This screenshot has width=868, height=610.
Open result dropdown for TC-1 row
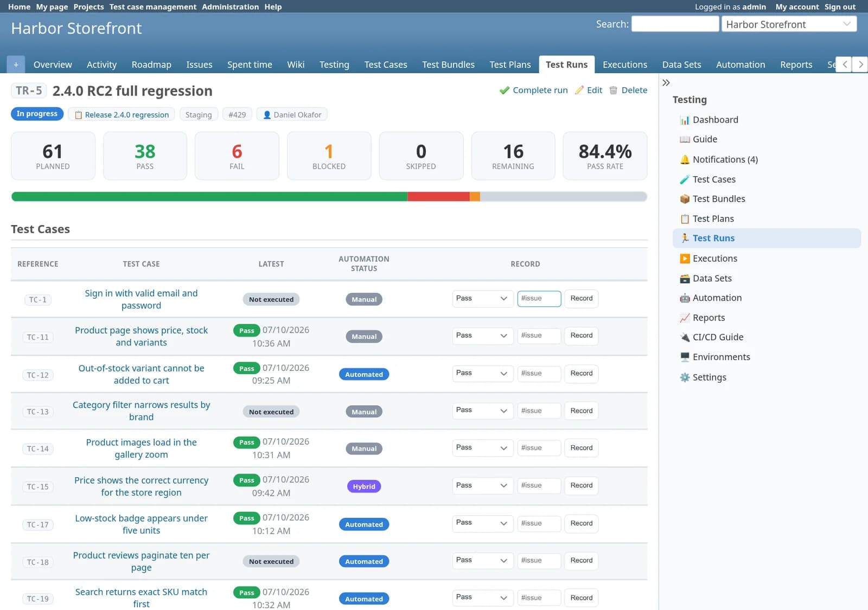(x=483, y=299)
